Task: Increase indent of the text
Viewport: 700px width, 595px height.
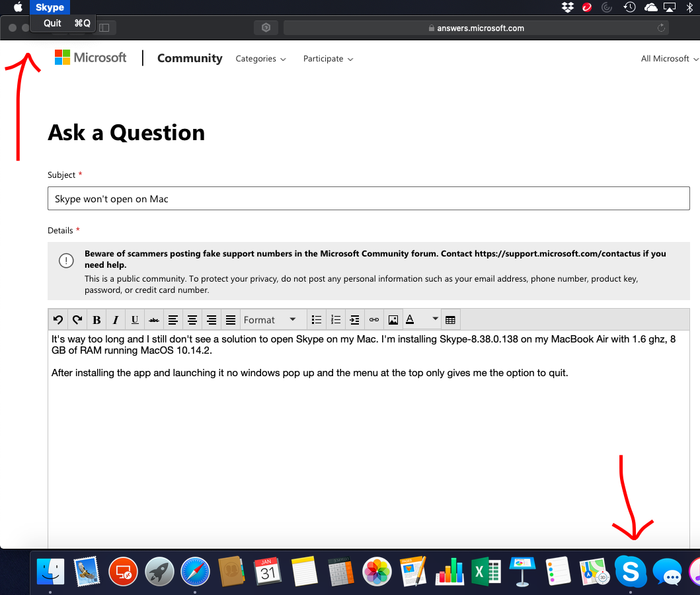Action: coord(354,319)
